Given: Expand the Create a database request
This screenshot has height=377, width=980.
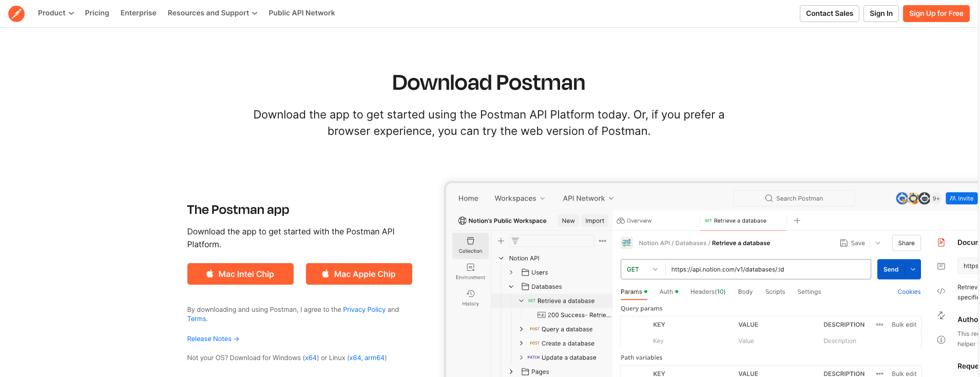Looking at the screenshot, I should point(521,344).
